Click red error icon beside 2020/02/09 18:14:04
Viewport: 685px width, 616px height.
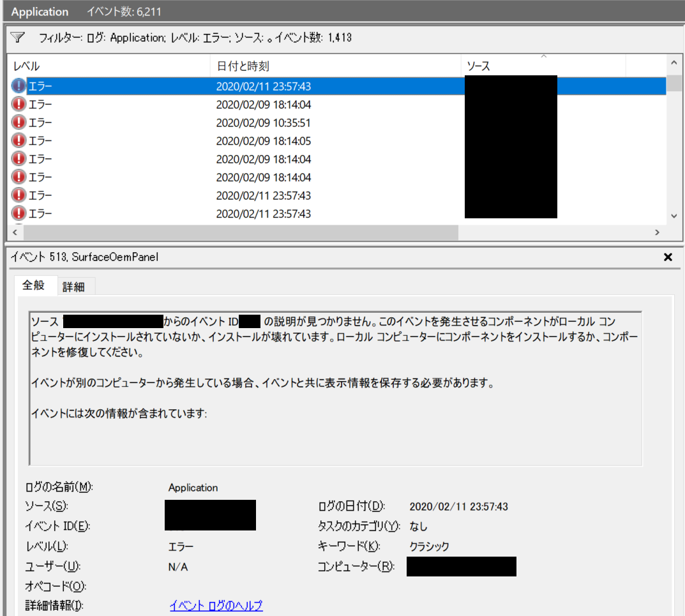coord(17,104)
